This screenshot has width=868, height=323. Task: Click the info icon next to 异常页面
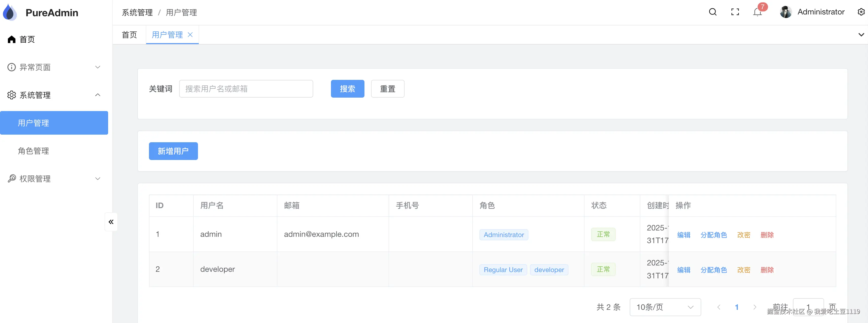coord(11,67)
